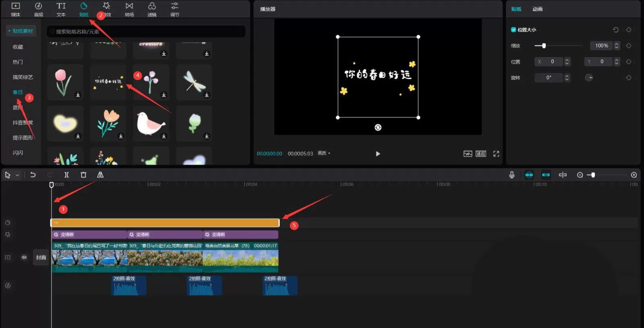
Task: Open the selection tool mode dropdown arrow
Action: 17,175
